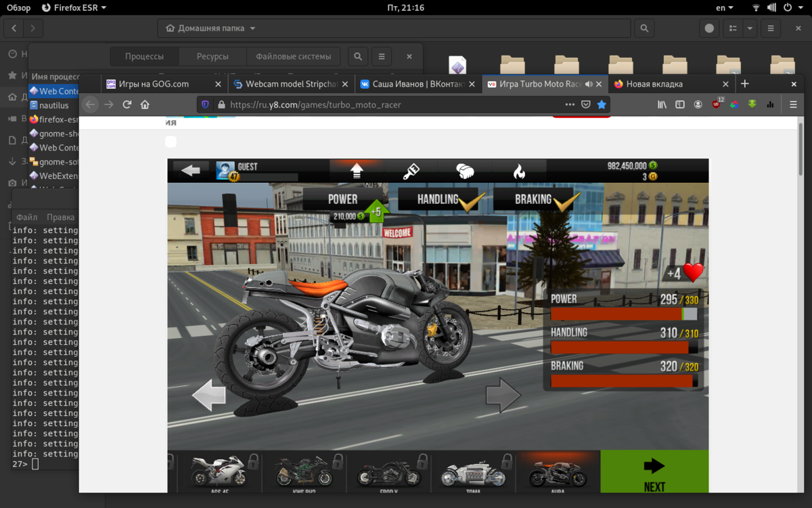This screenshot has width=812, height=508.
Task: Click the Braking stat bar
Action: pyautogui.click(x=623, y=381)
